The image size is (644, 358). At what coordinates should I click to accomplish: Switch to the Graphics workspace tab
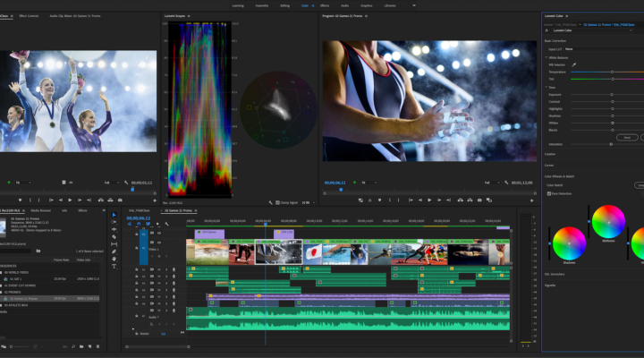tap(367, 5)
